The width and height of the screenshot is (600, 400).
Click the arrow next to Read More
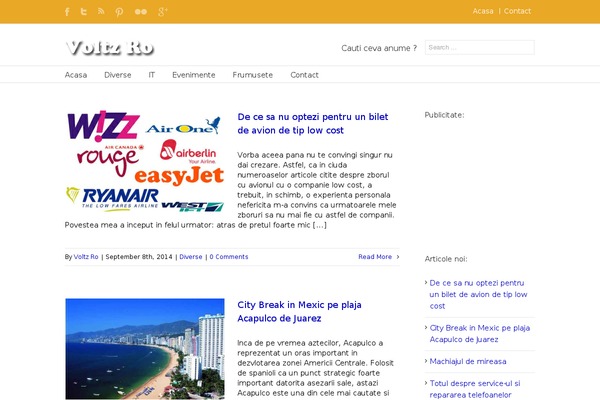[398, 257]
